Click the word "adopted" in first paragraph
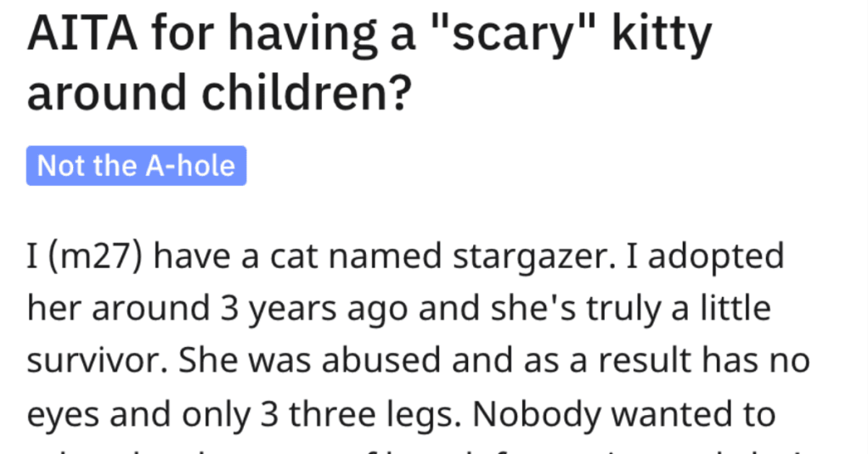Screen dimensions: 868x454 coord(716,257)
